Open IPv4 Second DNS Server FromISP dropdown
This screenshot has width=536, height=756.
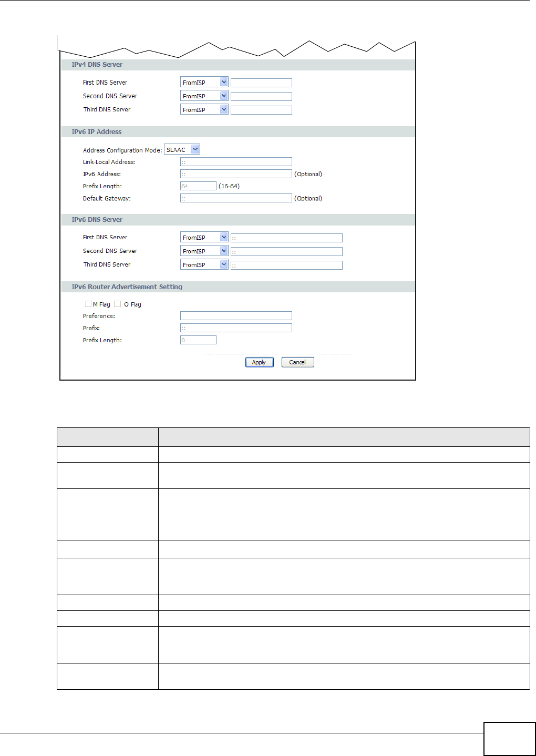204,96
